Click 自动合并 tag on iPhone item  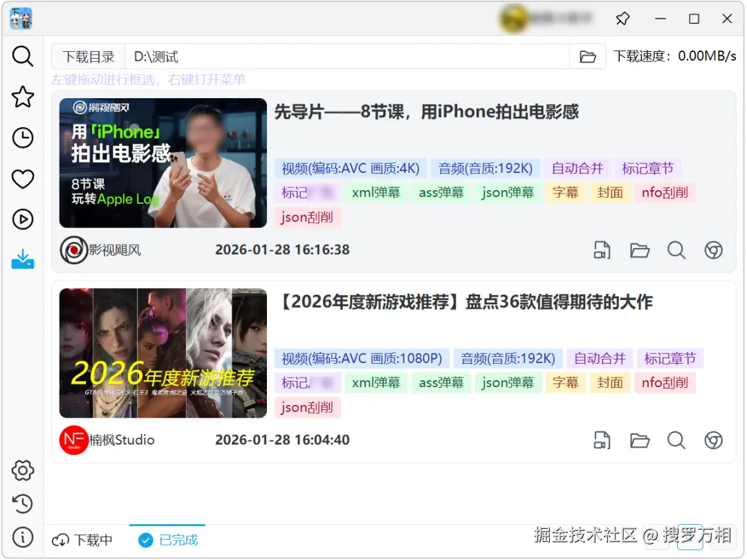[578, 168]
